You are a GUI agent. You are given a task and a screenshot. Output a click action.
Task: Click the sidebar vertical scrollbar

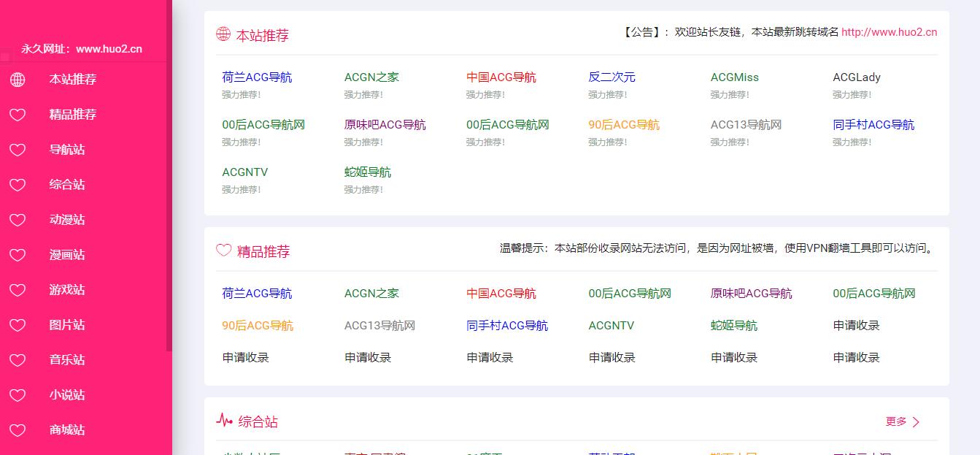169,175
